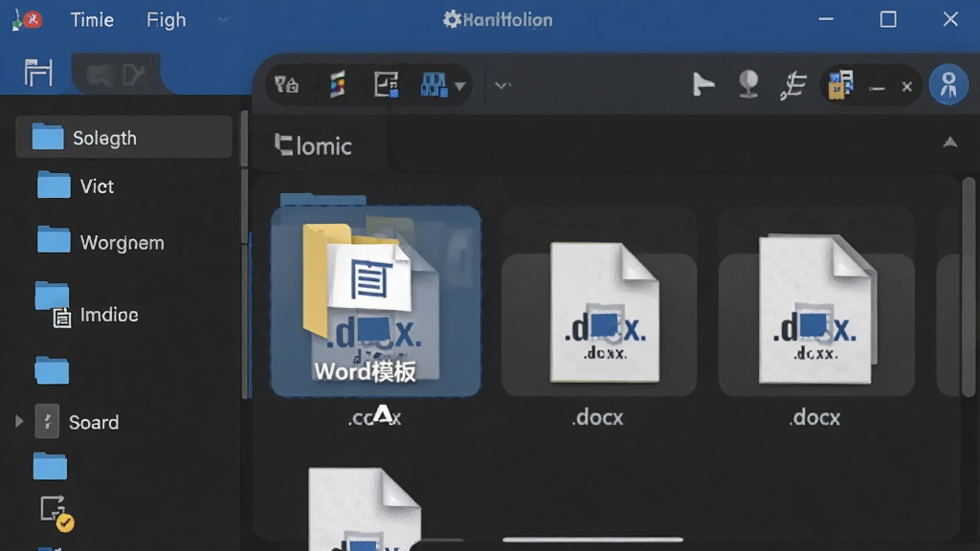The image size is (980, 551).
Task: Click the app logo in the title bar
Action: tap(26, 19)
